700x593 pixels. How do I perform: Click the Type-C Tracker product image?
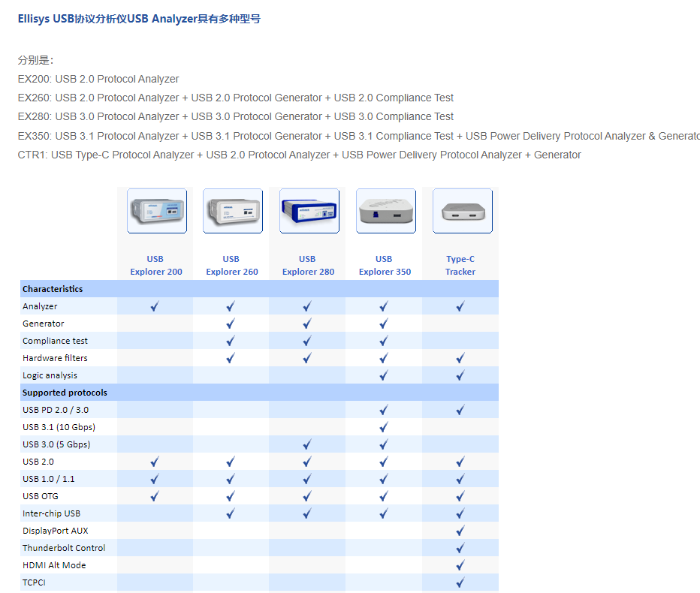[x=462, y=211]
